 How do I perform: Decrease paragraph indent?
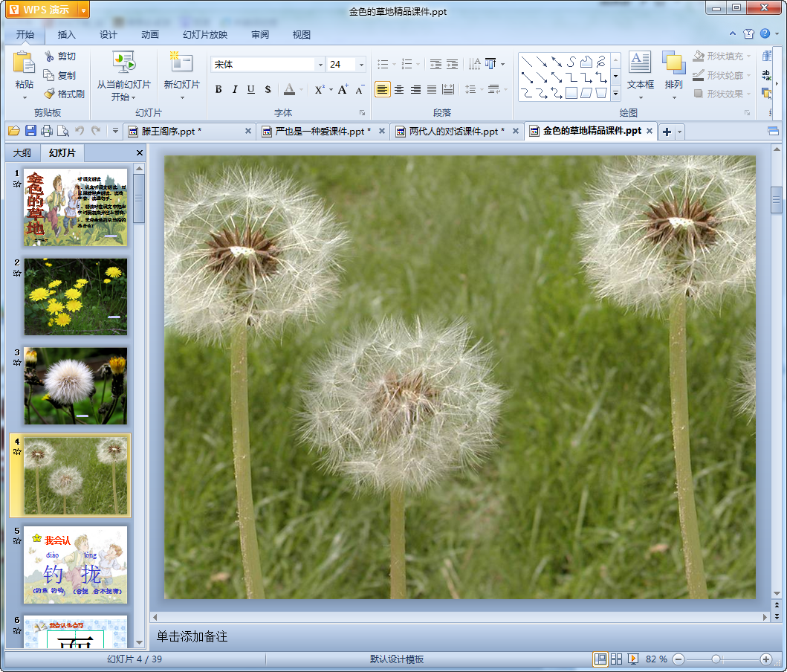pyautogui.click(x=435, y=64)
